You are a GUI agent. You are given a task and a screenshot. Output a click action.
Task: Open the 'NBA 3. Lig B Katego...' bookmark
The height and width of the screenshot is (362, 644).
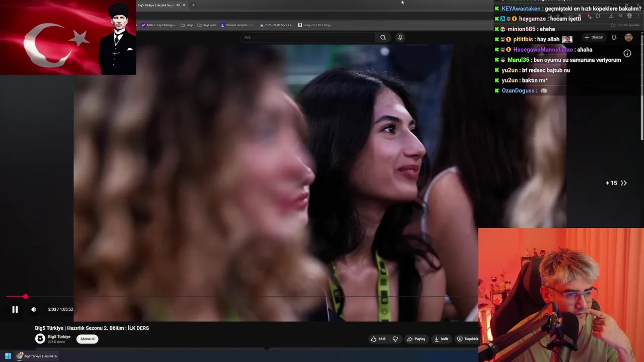click(159, 25)
